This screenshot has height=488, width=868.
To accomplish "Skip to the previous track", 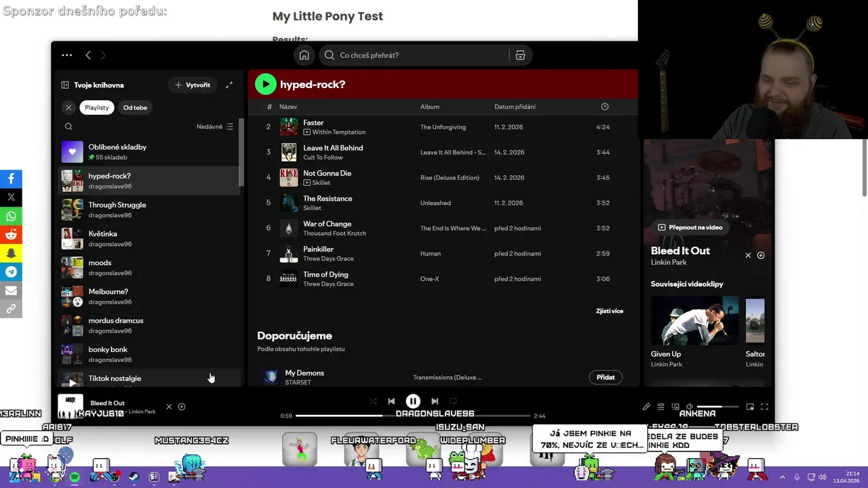I will pos(391,401).
